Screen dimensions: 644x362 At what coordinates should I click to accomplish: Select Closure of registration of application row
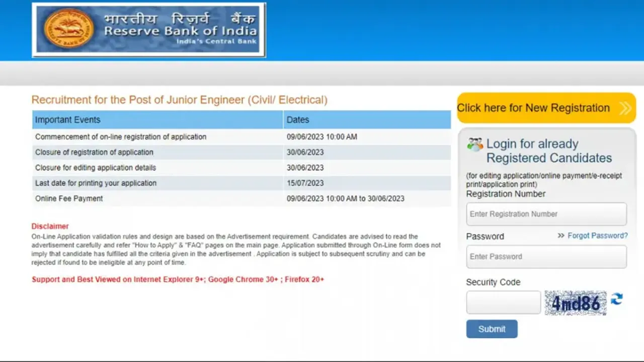(x=94, y=153)
